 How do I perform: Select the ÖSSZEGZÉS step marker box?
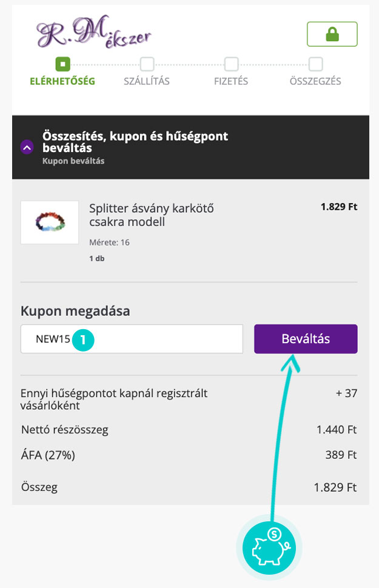point(315,63)
